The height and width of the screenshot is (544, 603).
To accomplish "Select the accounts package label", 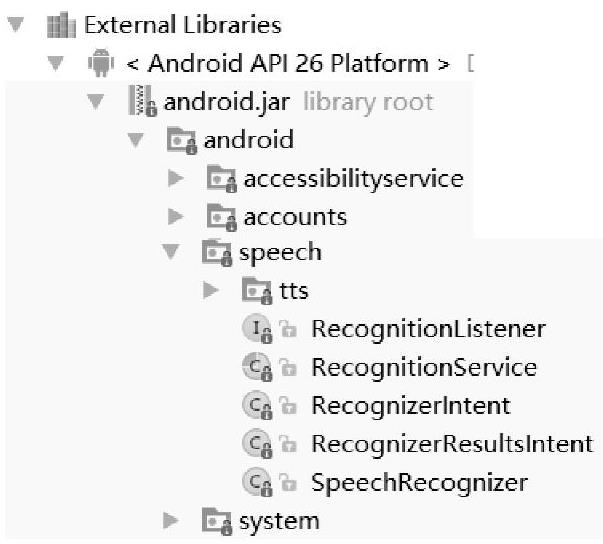I will (x=295, y=216).
